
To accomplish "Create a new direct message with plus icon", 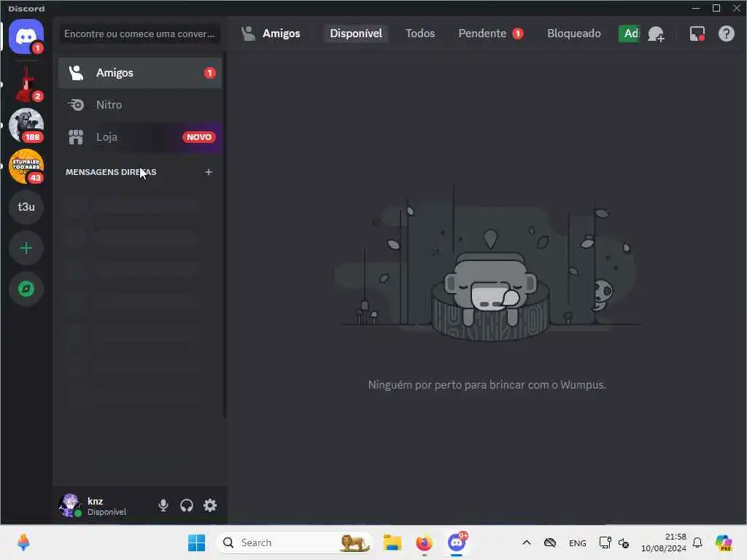I will [208, 172].
